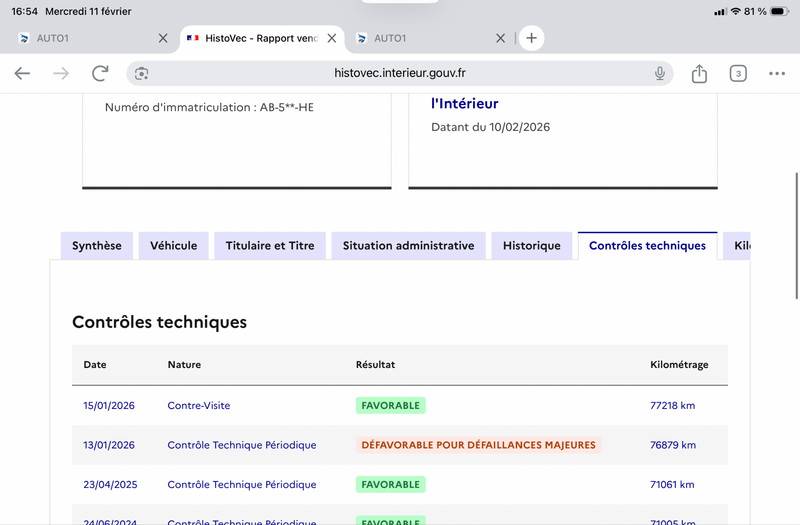
Task: Select the Situation administrative tab
Action: click(408, 246)
